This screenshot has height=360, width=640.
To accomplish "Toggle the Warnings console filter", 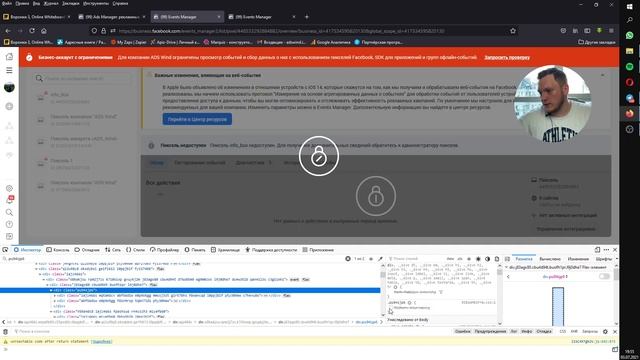I will click(490, 331).
